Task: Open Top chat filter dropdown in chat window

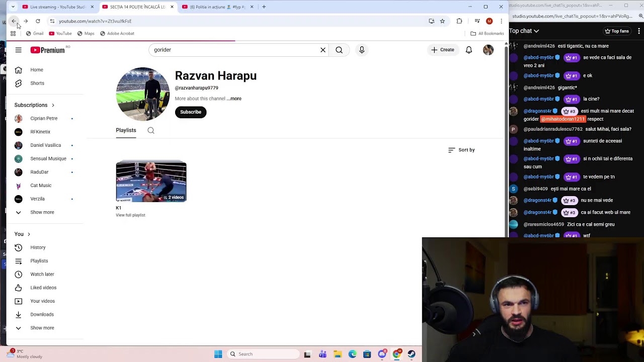Action: [524, 31]
